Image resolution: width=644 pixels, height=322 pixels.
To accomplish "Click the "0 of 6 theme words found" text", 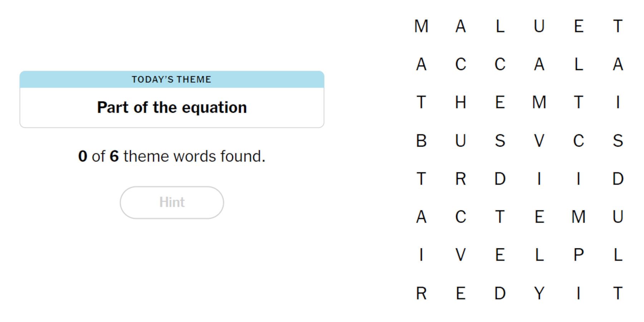I will coord(172,156).
